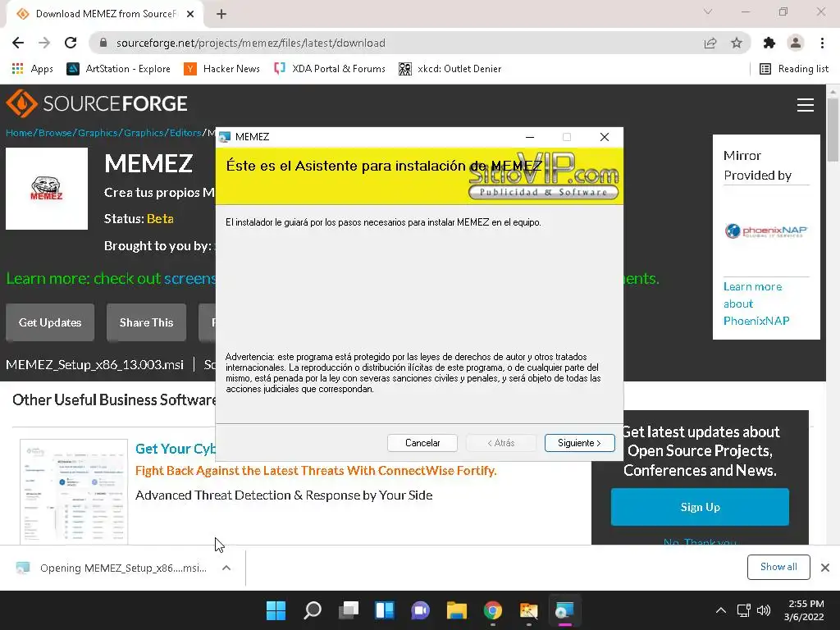This screenshot has width=840, height=630.
Task: Expand the download item options chevron
Action: 226,568
